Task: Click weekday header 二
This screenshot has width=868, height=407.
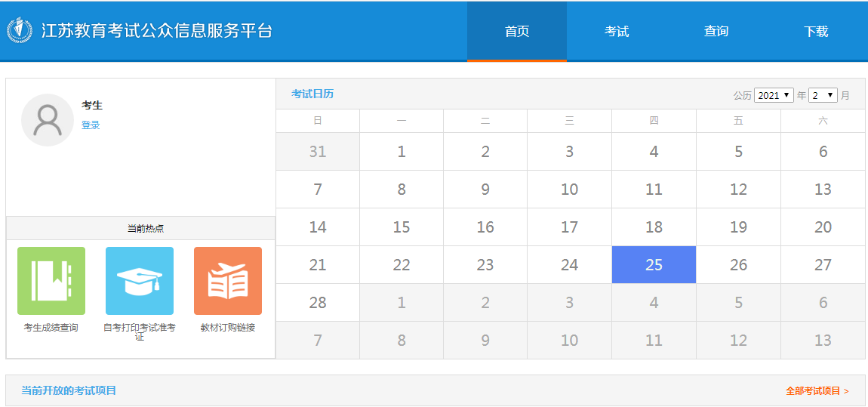Action: tap(485, 121)
